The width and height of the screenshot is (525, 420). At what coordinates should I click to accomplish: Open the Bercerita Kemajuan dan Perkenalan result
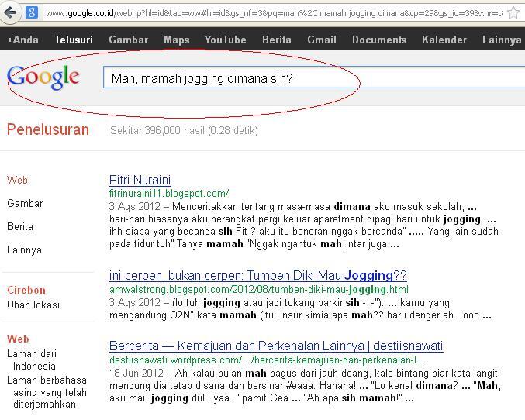(x=276, y=346)
